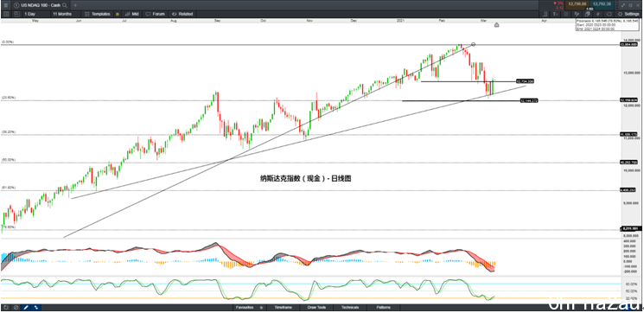644x313 pixels.
Task: Click the panel drag handle beside prices
Action: pyautogui.click(x=617, y=5)
